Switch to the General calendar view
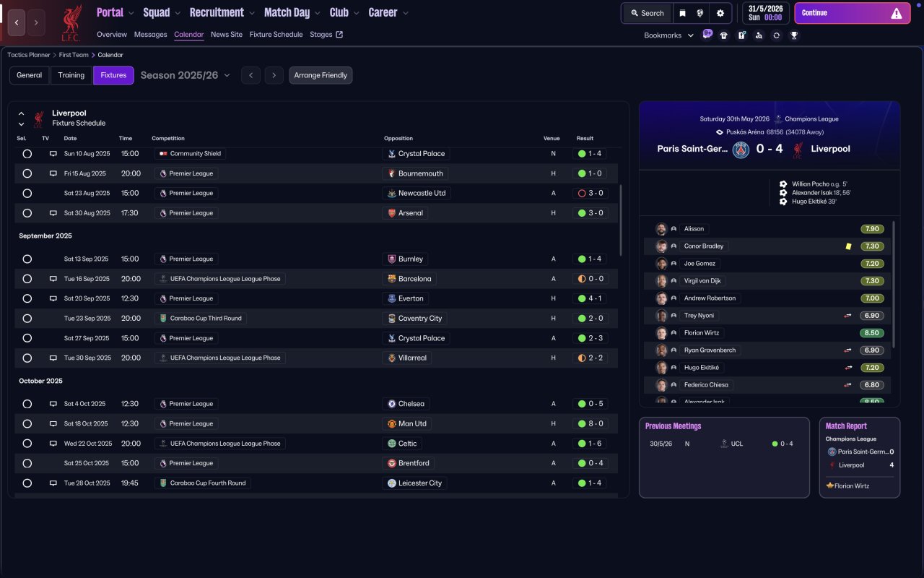 point(30,75)
